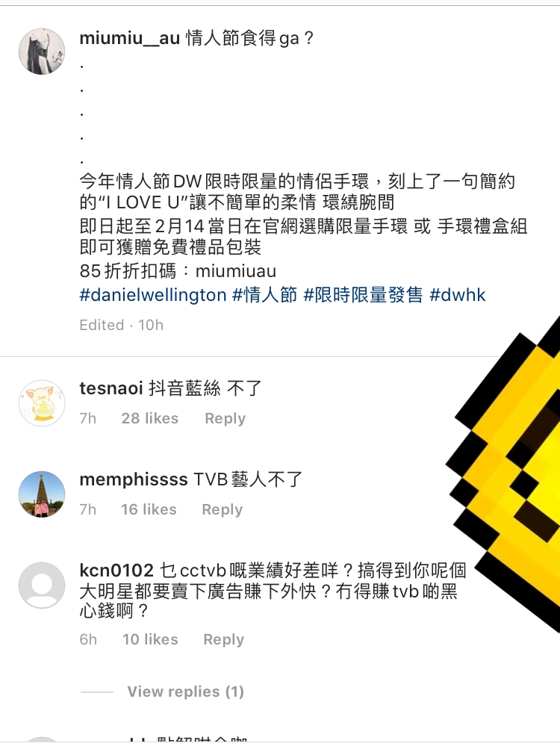View the 28 likes on tesnaoi's comment
This screenshot has width=560, height=752.
tap(149, 418)
